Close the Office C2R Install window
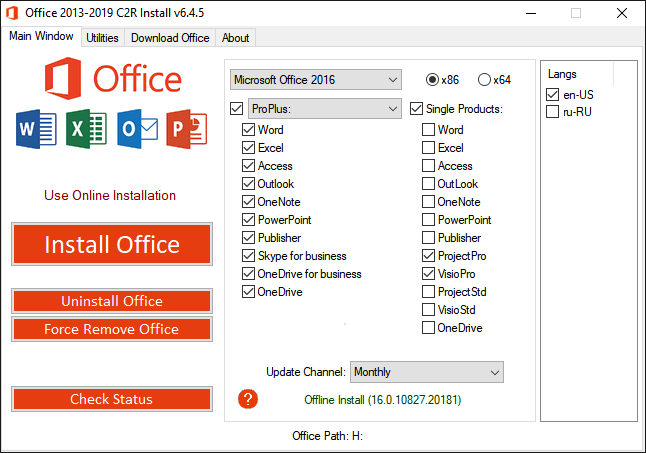The image size is (646, 453). pos(622,13)
